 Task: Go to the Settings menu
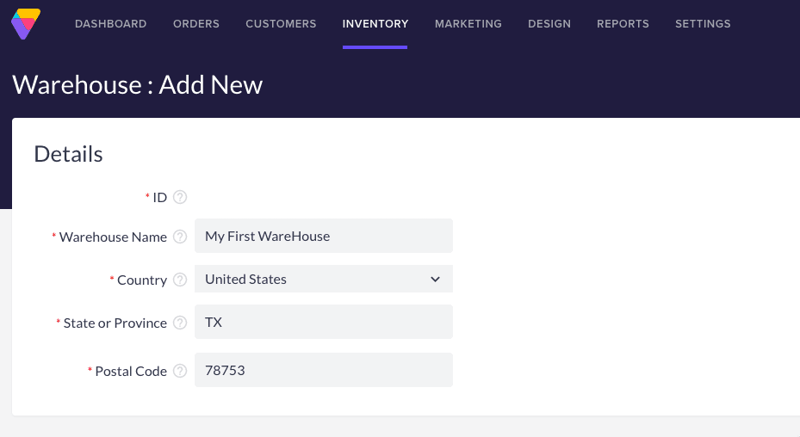[702, 24]
